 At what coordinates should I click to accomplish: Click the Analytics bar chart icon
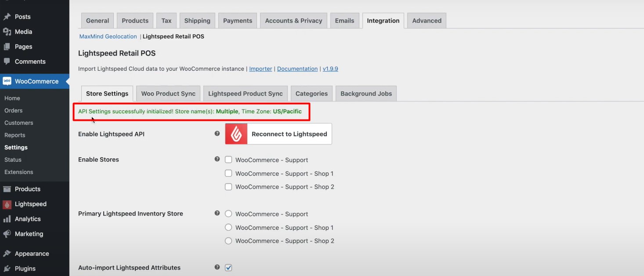7,219
